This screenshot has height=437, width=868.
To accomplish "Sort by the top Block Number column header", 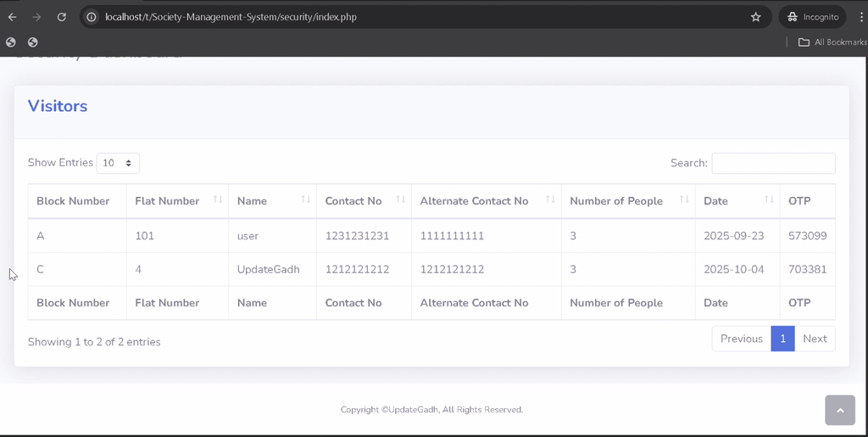I will [x=77, y=201].
